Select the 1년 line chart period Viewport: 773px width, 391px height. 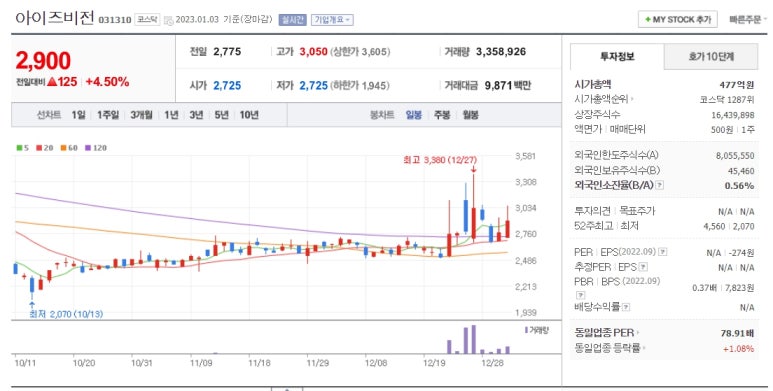tap(171, 115)
